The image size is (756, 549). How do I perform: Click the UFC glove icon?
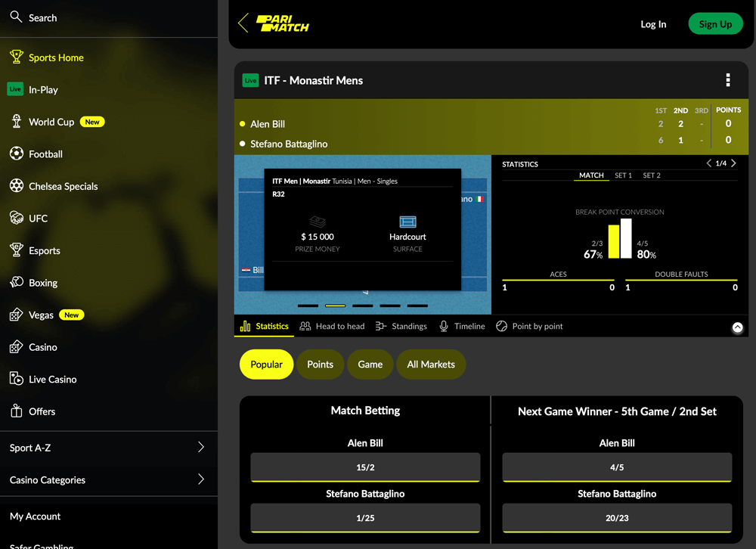(17, 218)
